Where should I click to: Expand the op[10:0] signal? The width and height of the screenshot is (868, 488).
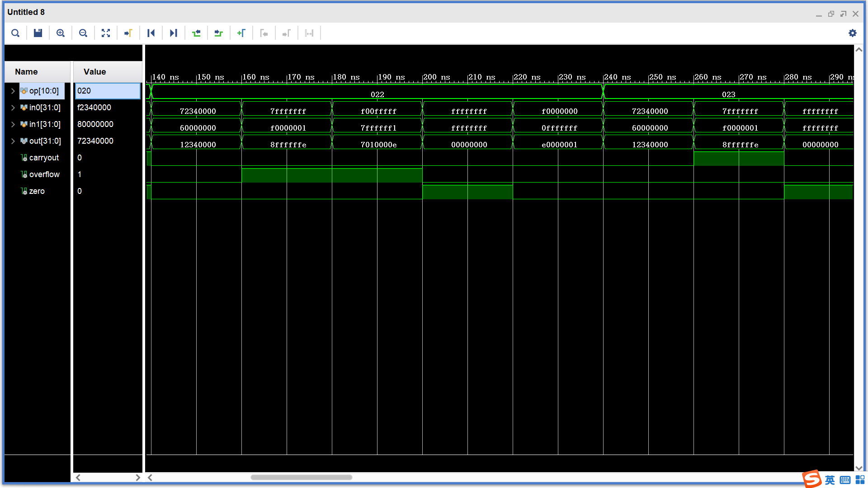(13, 91)
